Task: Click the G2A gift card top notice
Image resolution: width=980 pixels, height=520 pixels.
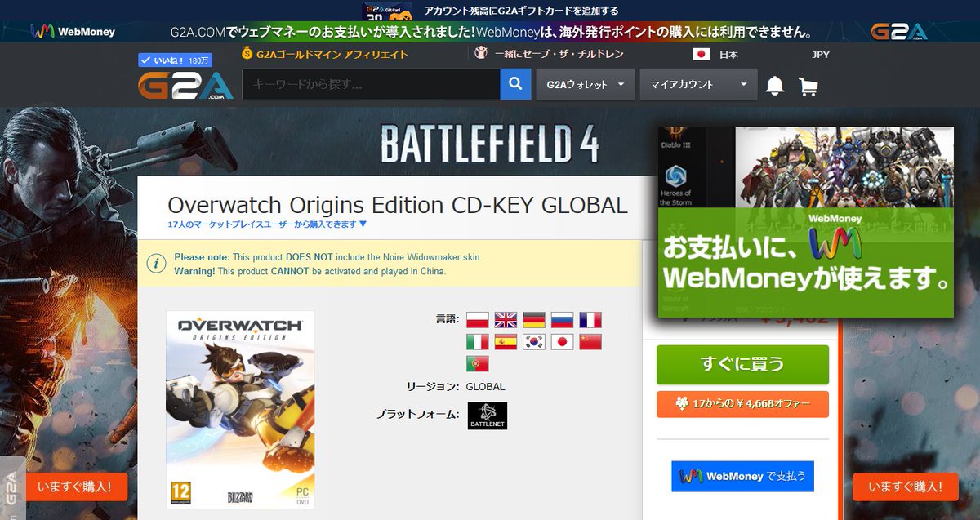Action: point(491,11)
